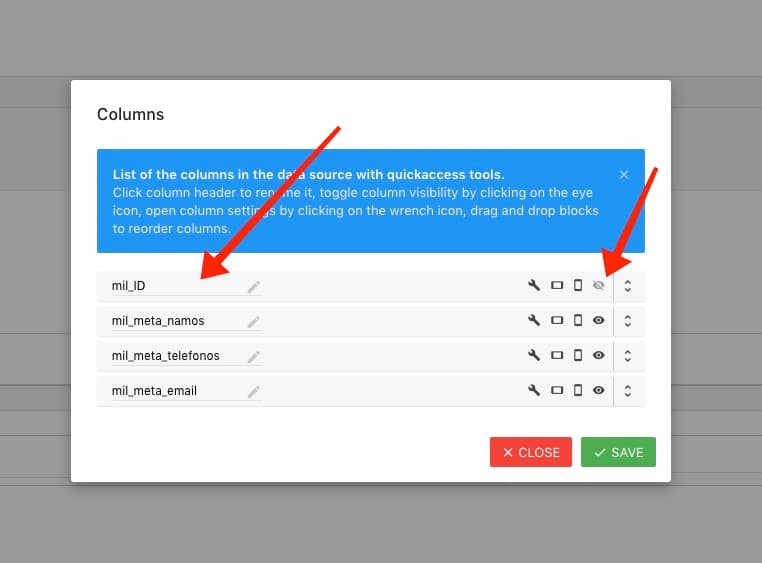Click the mil_ID column name field
Screen dimensions: 762x563
tap(175, 286)
